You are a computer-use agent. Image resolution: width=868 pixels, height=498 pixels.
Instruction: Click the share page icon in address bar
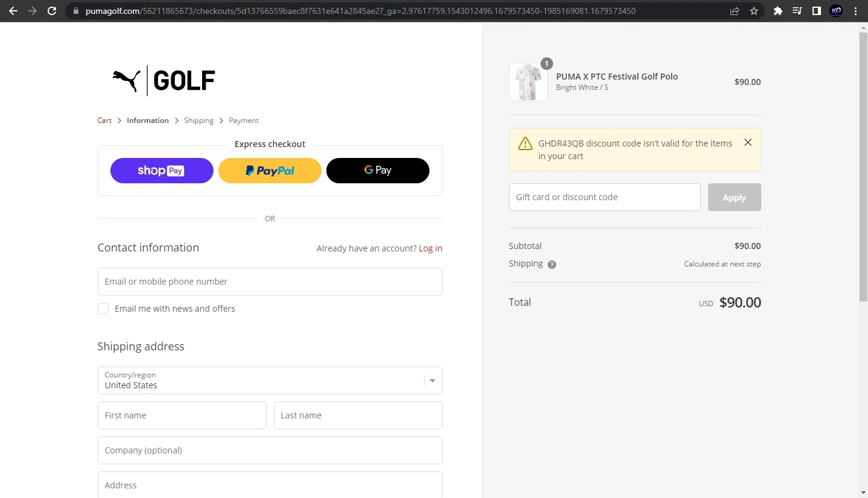click(x=734, y=11)
